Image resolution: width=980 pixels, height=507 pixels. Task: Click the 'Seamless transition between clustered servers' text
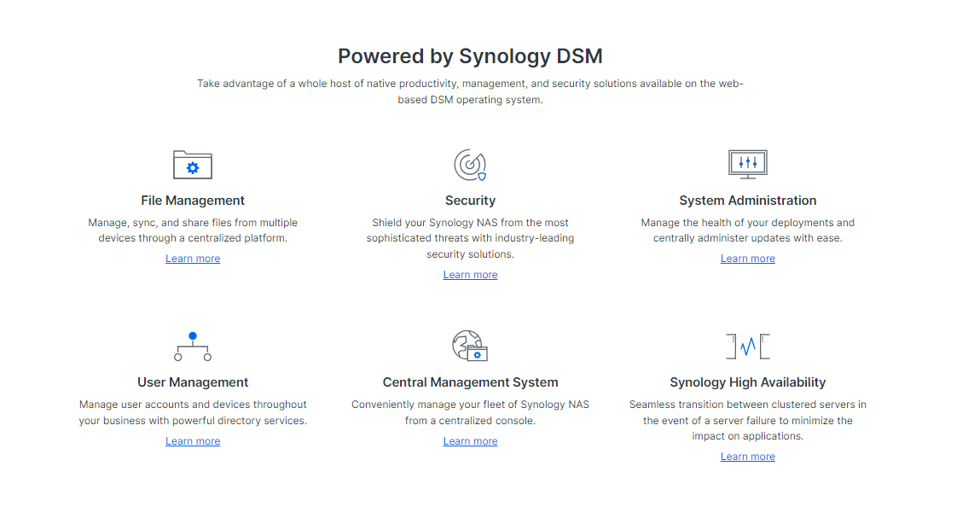click(x=747, y=421)
